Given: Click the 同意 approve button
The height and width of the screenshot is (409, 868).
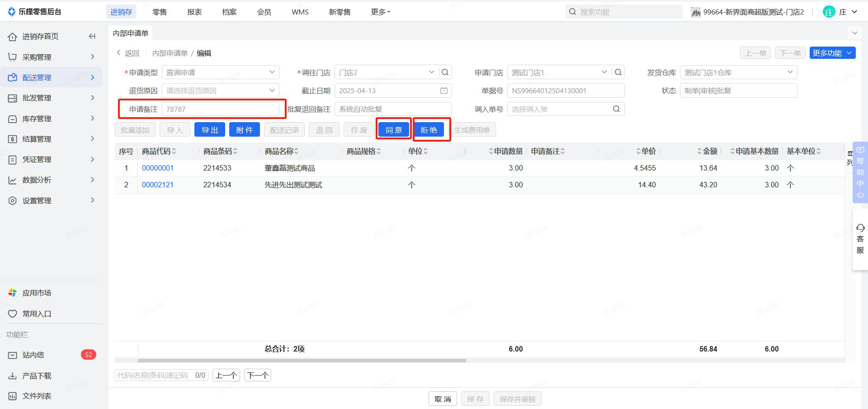Looking at the screenshot, I should pos(394,130).
